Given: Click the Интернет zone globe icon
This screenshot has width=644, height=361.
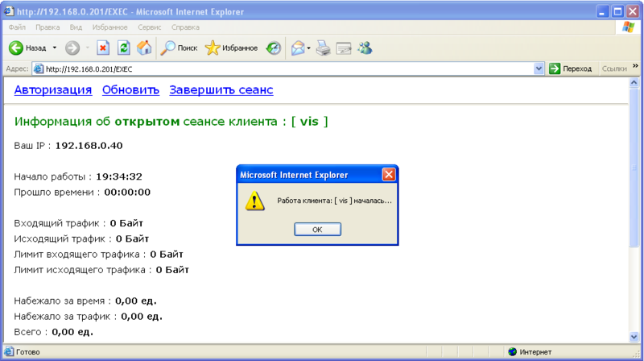Looking at the screenshot, I should pos(512,352).
